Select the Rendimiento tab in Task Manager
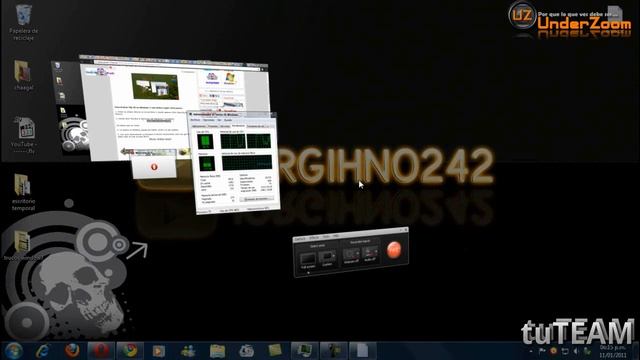 point(238,126)
